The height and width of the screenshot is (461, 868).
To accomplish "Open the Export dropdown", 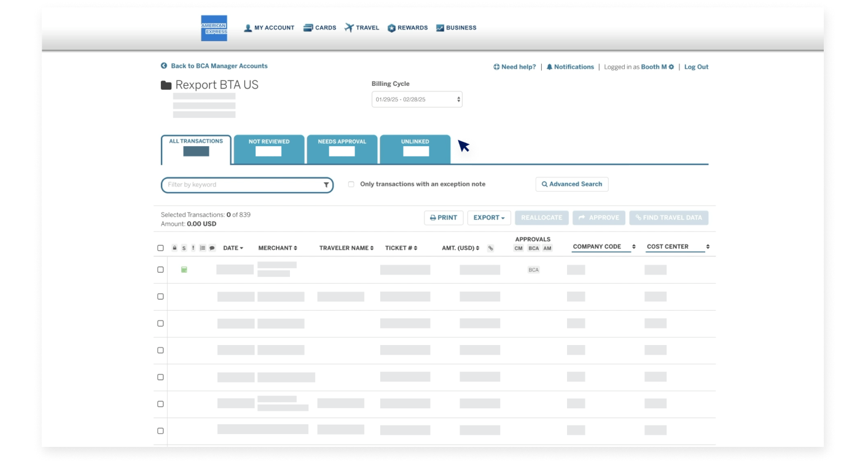I will (x=489, y=217).
